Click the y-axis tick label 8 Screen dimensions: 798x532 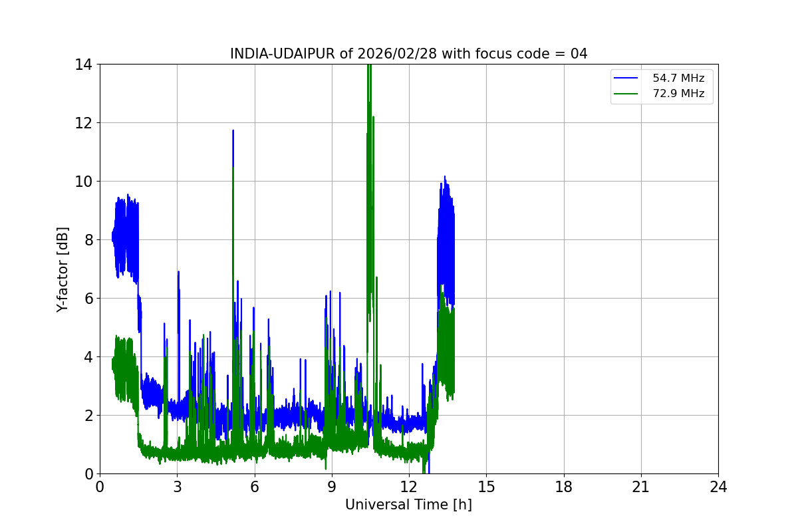tap(87, 240)
